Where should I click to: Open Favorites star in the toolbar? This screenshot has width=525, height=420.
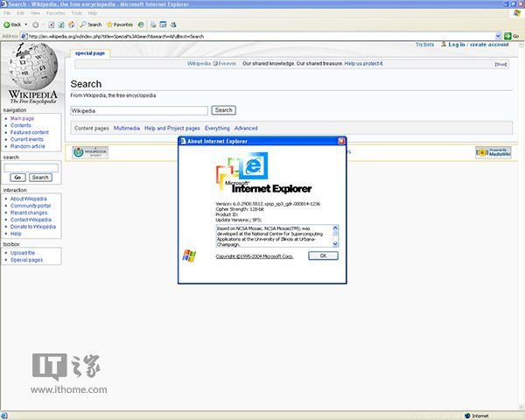[111, 24]
